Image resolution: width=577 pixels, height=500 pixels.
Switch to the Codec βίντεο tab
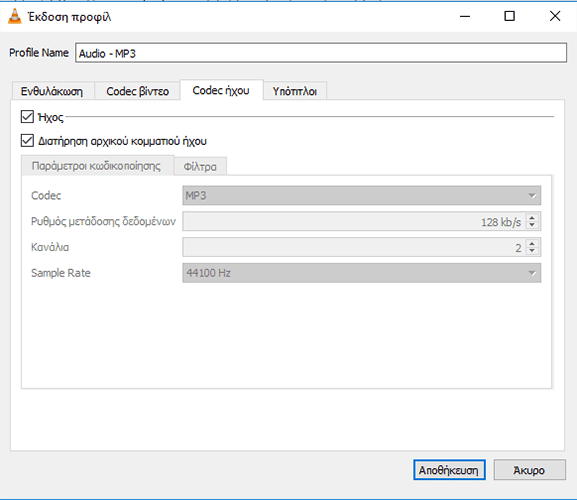click(x=138, y=91)
